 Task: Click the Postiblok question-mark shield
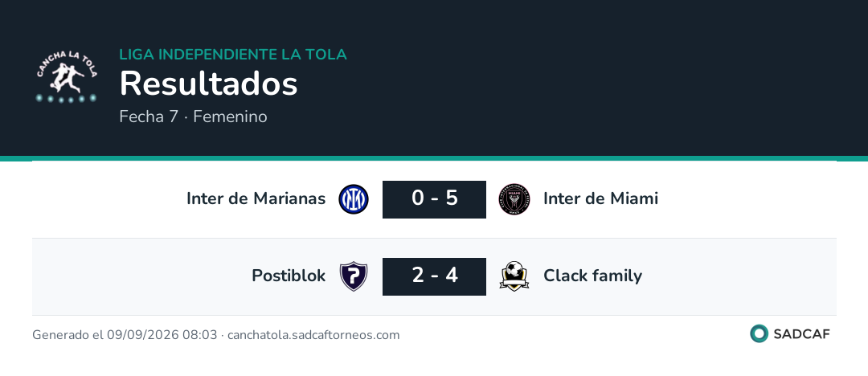[353, 276]
